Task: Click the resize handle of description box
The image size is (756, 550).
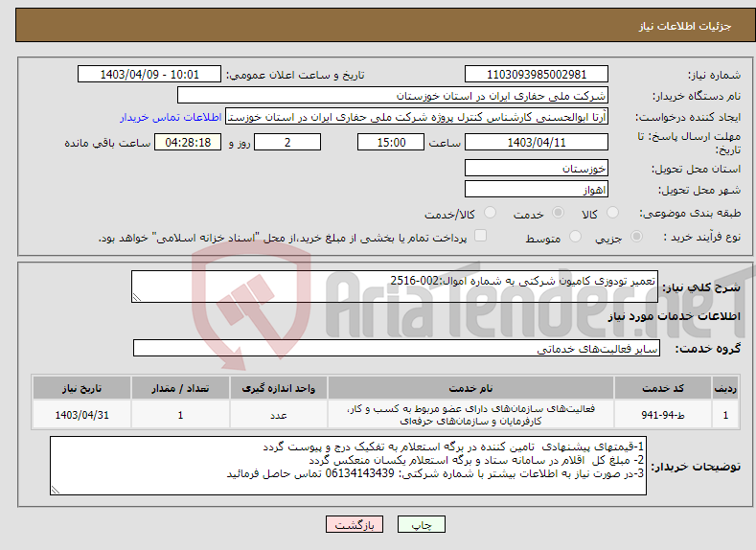Action: [136, 297]
